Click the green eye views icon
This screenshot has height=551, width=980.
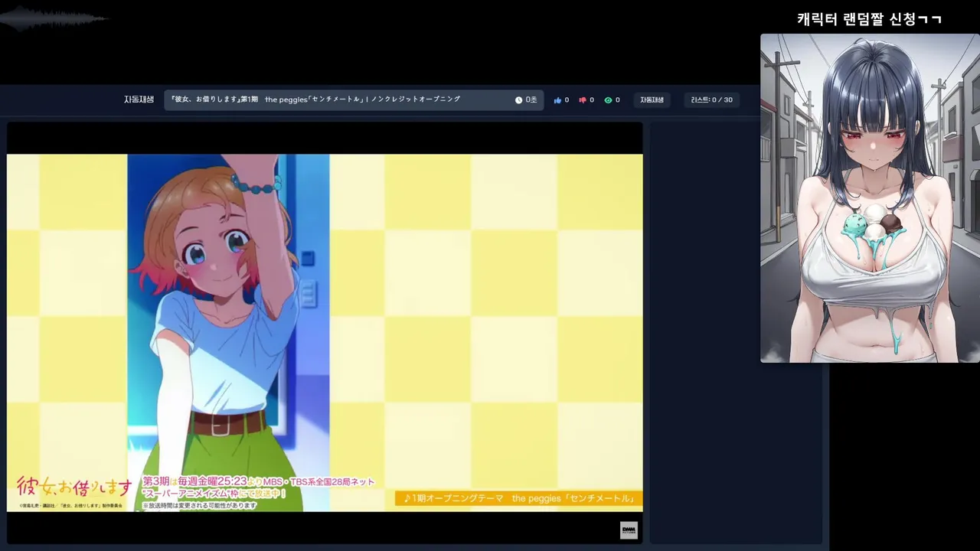pos(608,100)
